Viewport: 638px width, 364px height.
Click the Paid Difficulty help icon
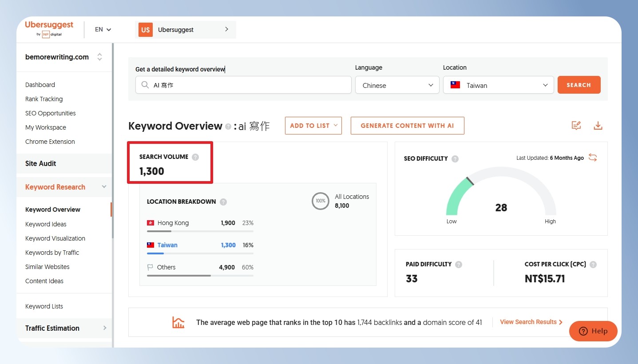[459, 264]
